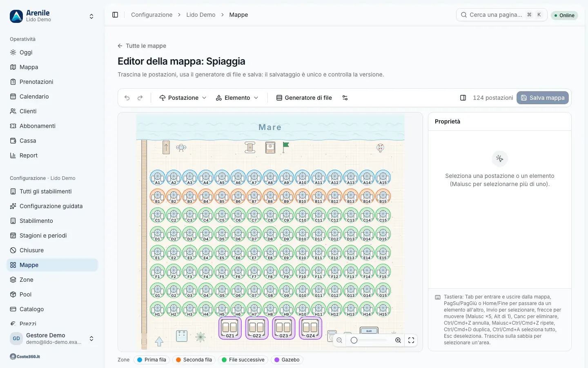Click the Prima fila zone chip
The height and width of the screenshot is (368, 588).
point(151,360)
